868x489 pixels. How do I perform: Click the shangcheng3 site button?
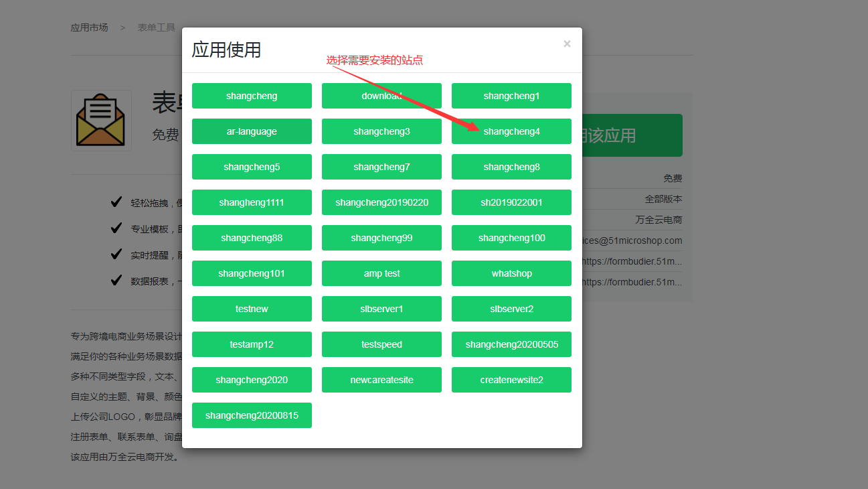pos(381,131)
